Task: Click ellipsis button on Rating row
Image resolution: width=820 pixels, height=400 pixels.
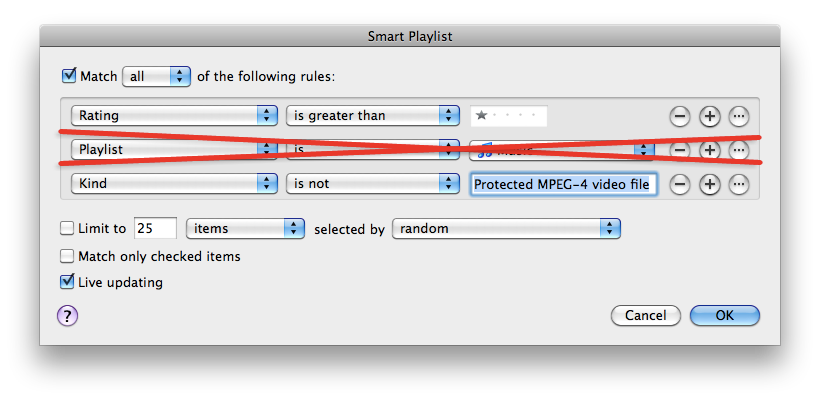Action: [x=738, y=116]
